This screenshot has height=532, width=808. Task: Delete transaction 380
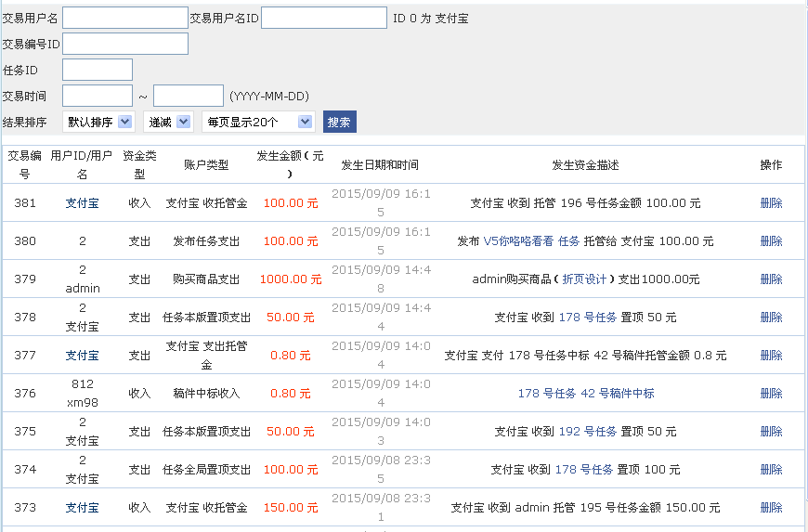click(x=771, y=241)
